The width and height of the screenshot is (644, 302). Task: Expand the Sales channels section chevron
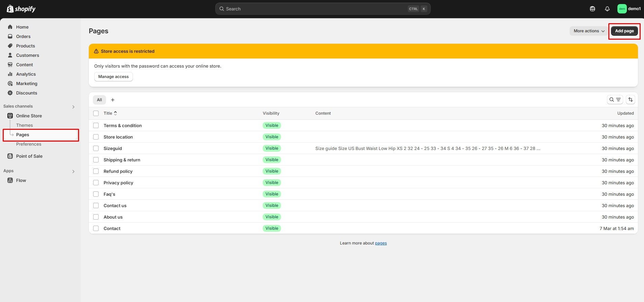(73, 107)
